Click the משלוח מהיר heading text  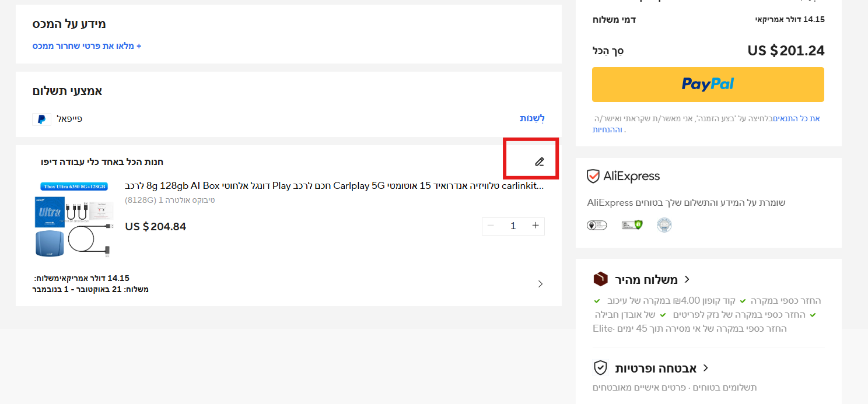646,280
